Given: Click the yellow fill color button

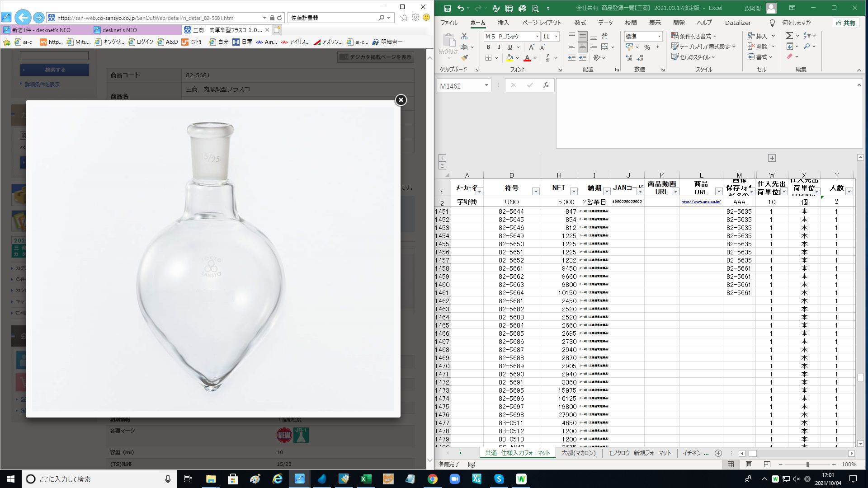Looking at the screenshot, I should click(x=509, y=58).
